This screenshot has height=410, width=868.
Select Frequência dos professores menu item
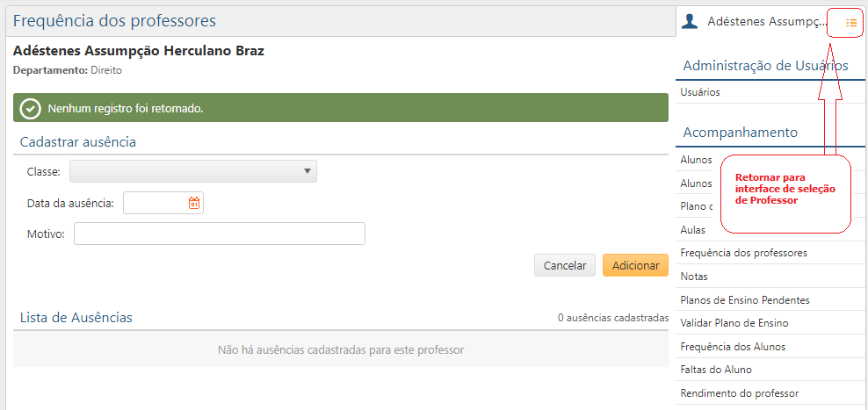(x=743, y=253)
